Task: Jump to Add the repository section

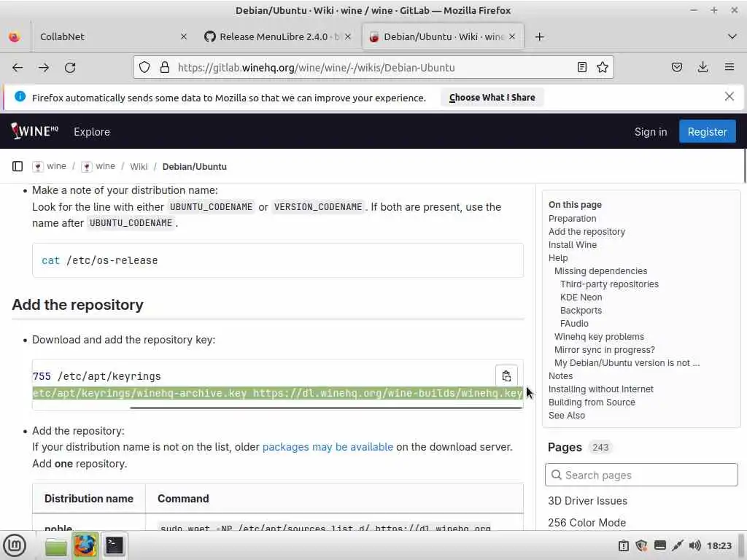Action: (587, 231)
